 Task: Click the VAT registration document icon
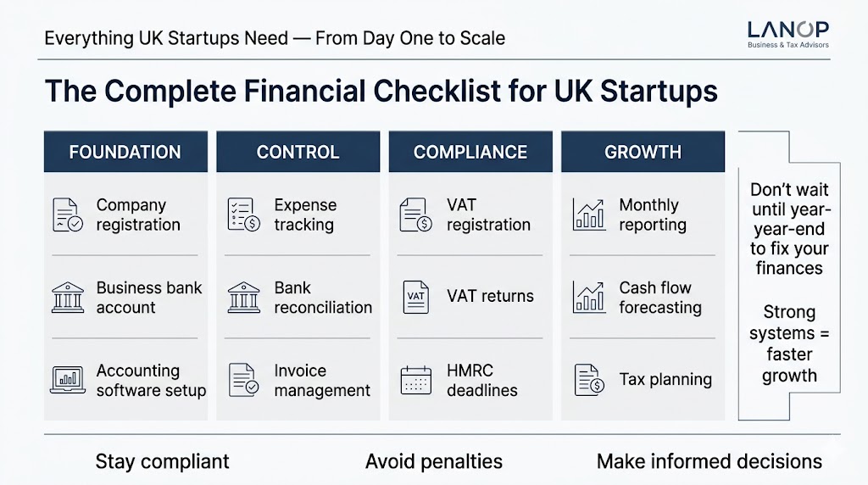point(415,215)
